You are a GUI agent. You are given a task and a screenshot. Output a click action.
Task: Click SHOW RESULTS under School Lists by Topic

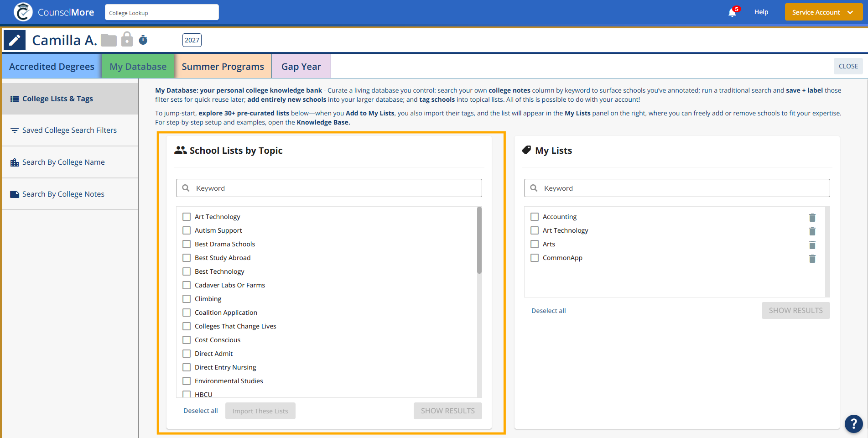pos(447,411)
